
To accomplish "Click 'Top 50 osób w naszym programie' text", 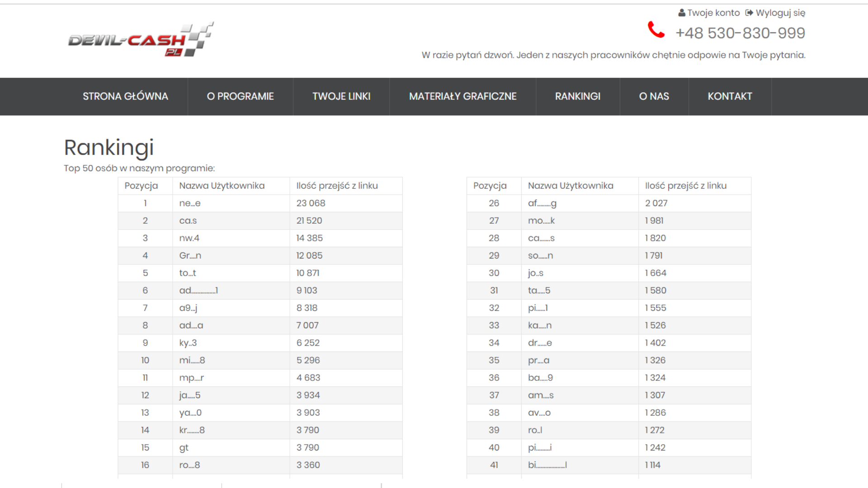I will point(139,168).
